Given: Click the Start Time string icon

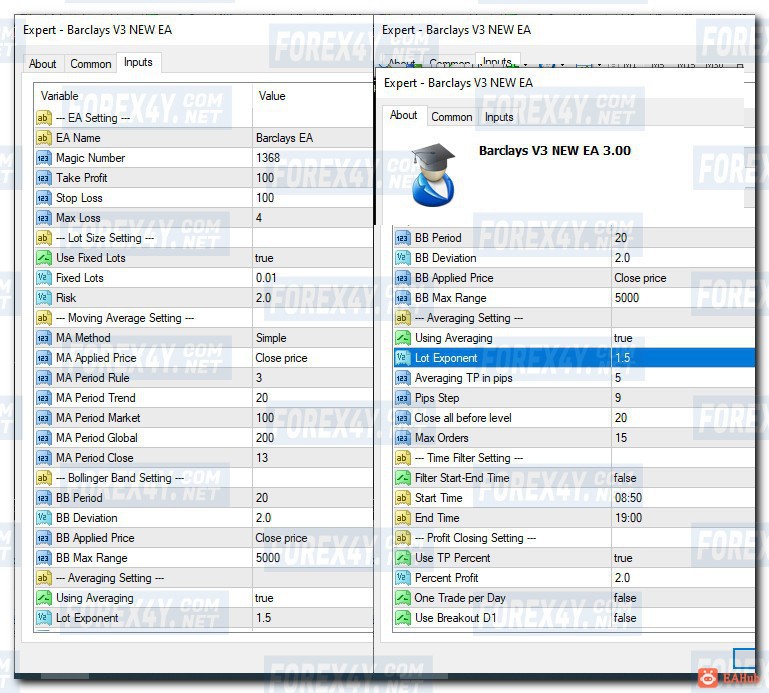Looking at the screenshot, I should tap(402, 498).
